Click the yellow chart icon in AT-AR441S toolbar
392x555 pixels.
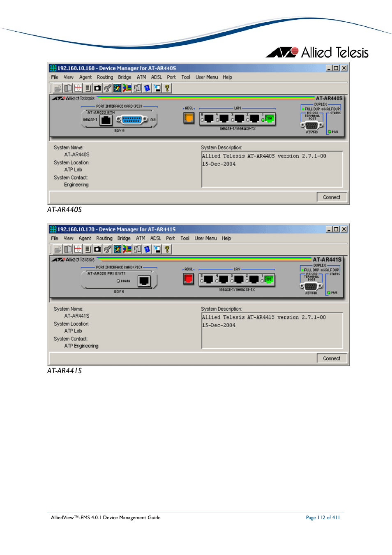(117, 249)
